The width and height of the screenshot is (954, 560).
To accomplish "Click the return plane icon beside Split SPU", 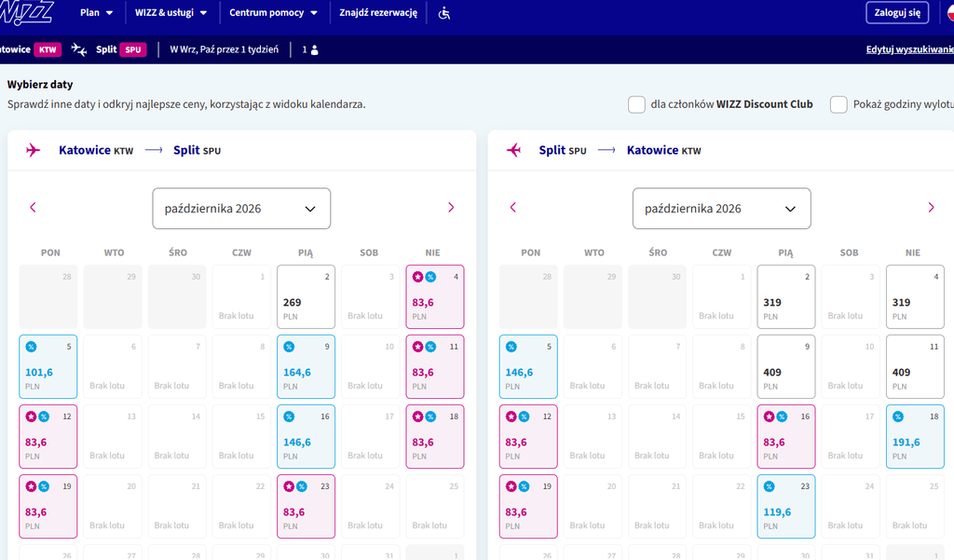I will point(513,150).
